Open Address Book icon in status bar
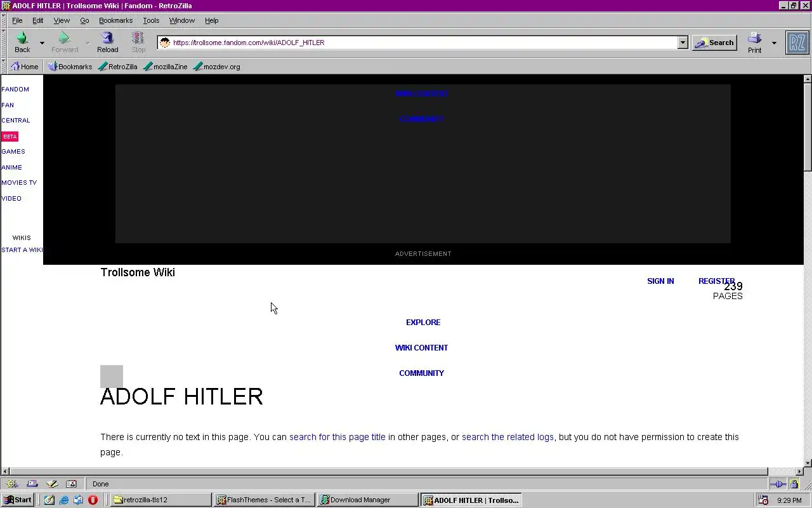812x508 pixels. (71, 484)
